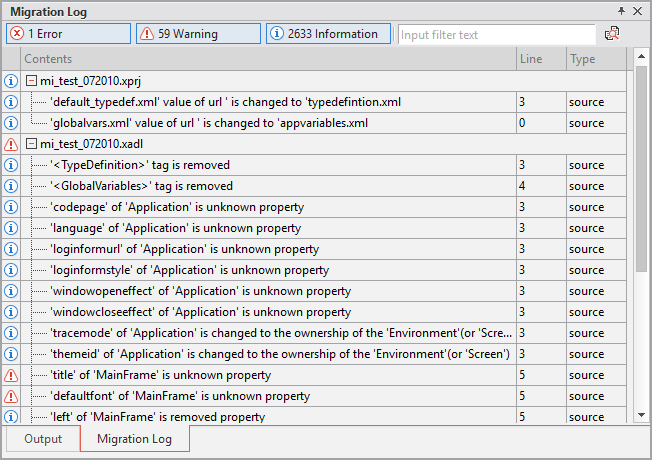This screenshot has height=460, width=652.
Task: Collapse the mi_test_072010.xprj node
Action: click(x=32, y=81)
